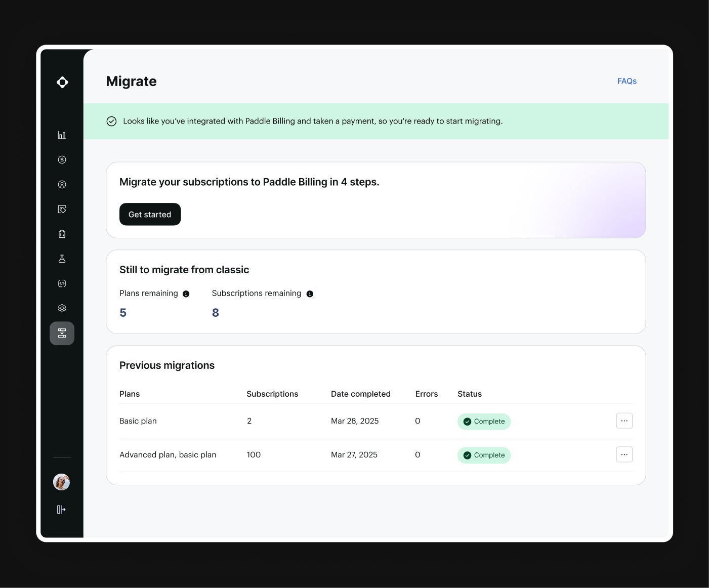
Task: Click the Paddle logo in the sidebar
Action: (62, 82)
